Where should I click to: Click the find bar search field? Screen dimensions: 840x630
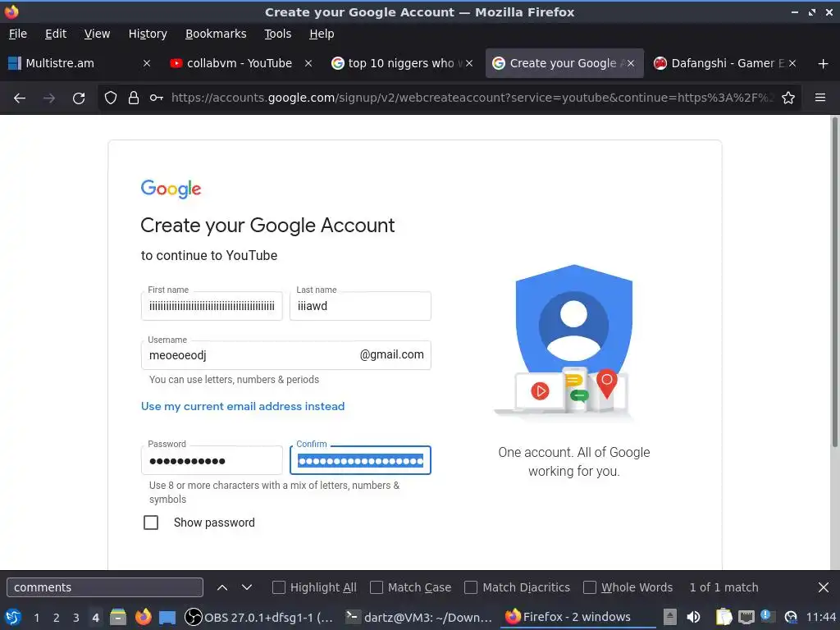[x=105, y=587]
